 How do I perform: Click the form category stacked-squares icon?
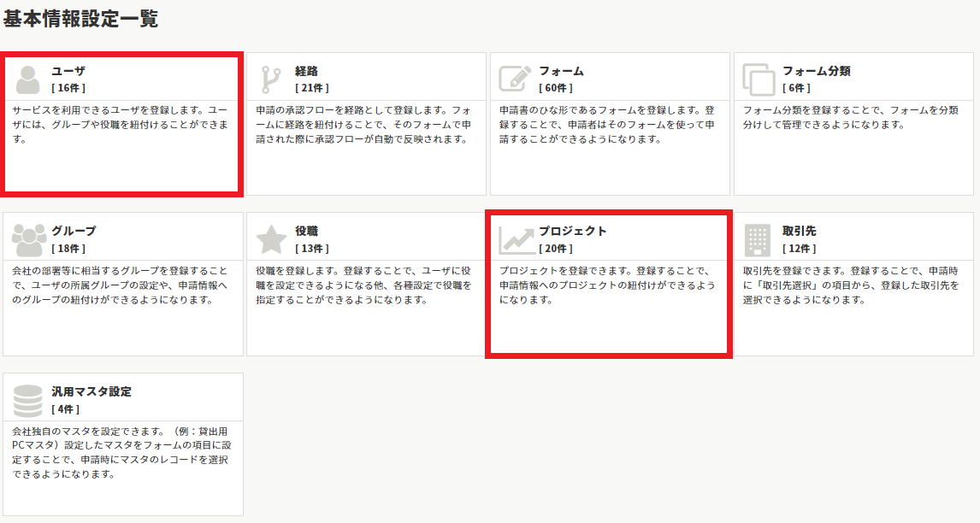click(759, 79)
